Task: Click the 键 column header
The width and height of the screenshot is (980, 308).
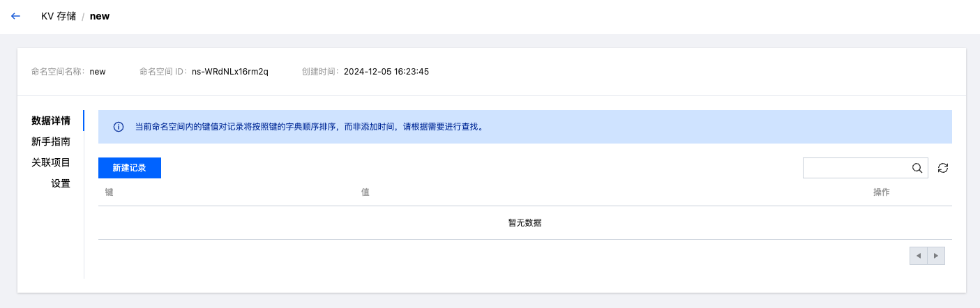Action: 109,192
